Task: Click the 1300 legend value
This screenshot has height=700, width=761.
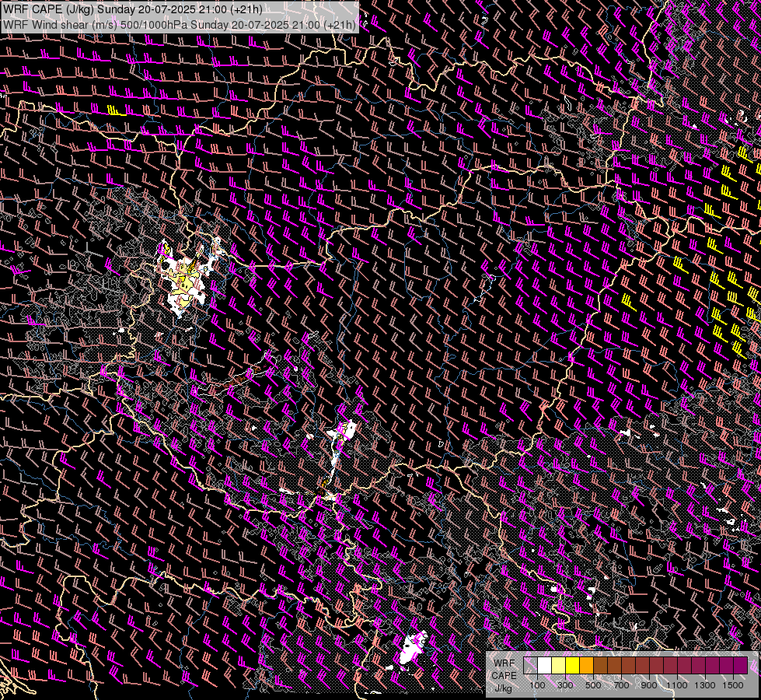Action: click(705, 685)
